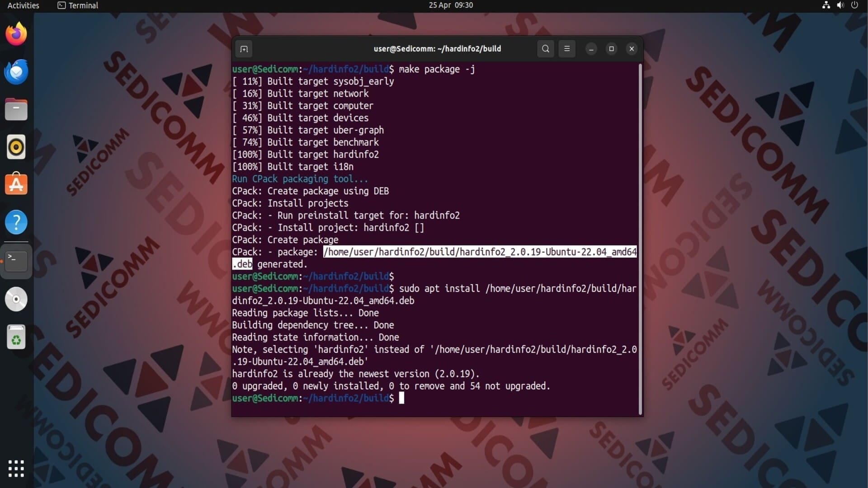Open the Activities overview

(x=24, y=5)
